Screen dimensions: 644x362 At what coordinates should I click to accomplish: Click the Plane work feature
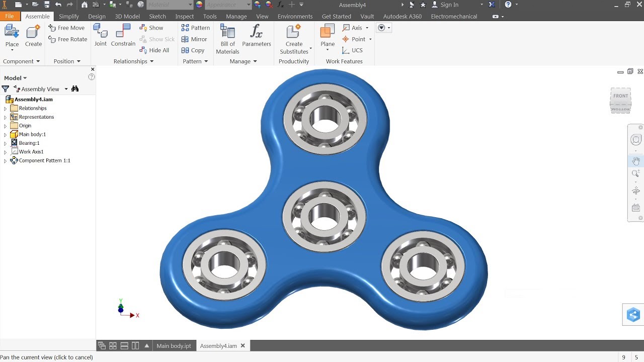(x=328, y=36)
